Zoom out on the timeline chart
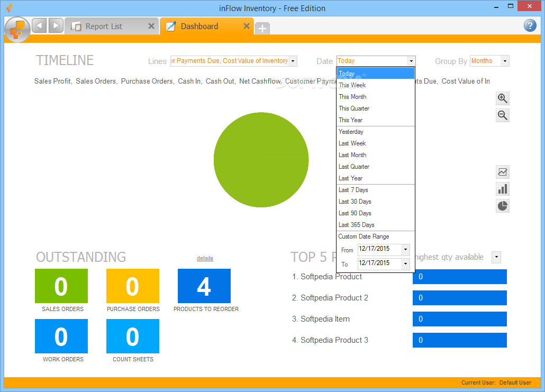Screen dimensions: 545x392 (x=502, y=115)
